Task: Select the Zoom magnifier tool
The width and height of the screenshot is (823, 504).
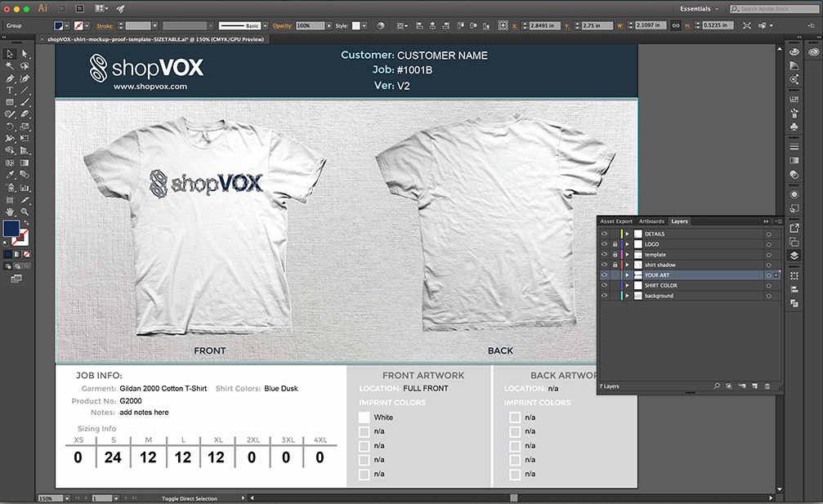Action: (x=25, y=212)
